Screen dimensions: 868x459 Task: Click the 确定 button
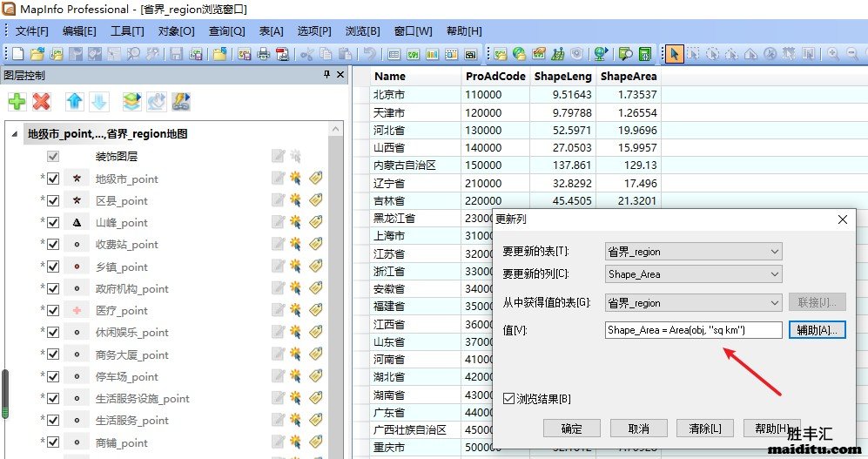point(572,428)
